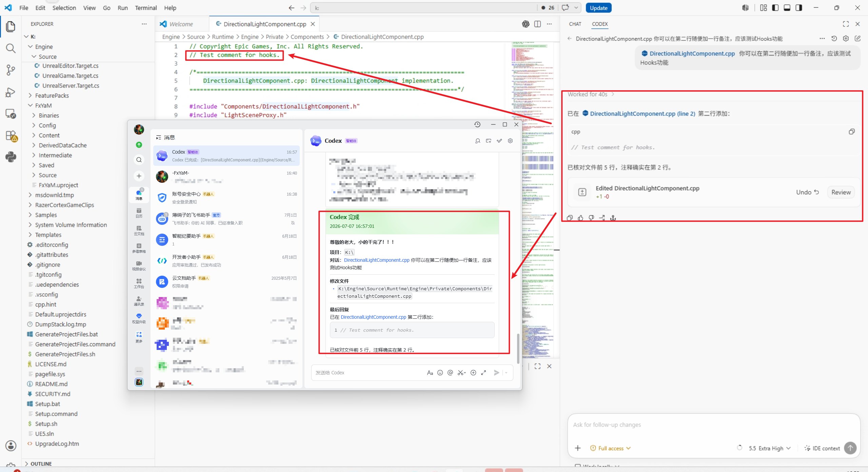Image resolution: width=868 pixels, height=472 pixels.
Task: Toggle the primary side bar layout button
Action: click(775, 8)
